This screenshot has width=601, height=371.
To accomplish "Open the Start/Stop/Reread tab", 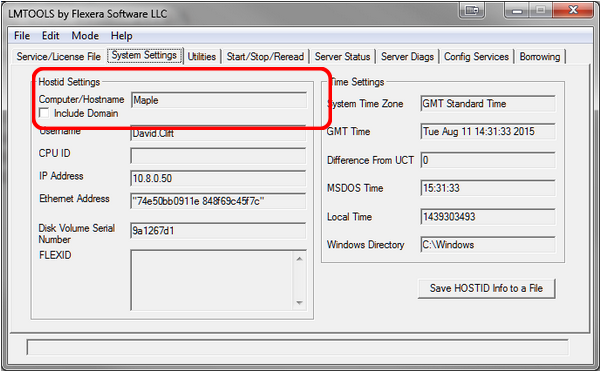I will click(x=265, y=57).
